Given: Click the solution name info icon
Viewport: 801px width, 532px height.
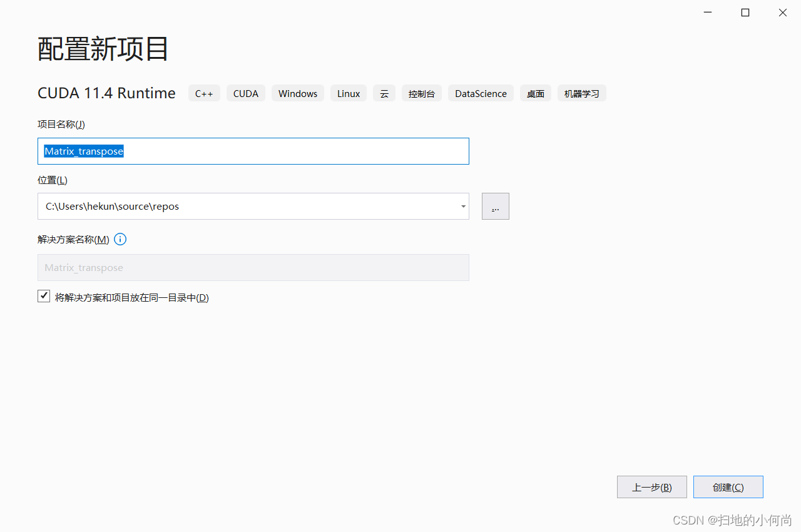Looking at the screenshot, I should pyautogui.click(x=120, y=239).
